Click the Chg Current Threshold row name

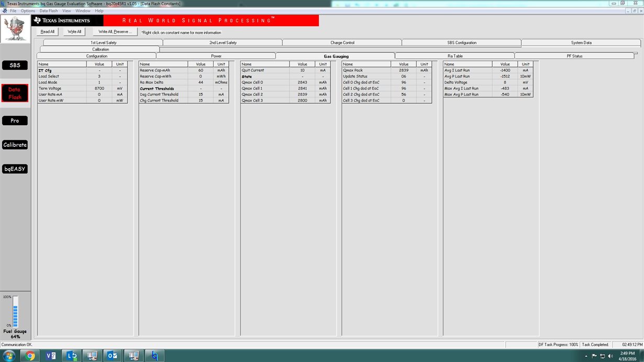pos(159,101)
